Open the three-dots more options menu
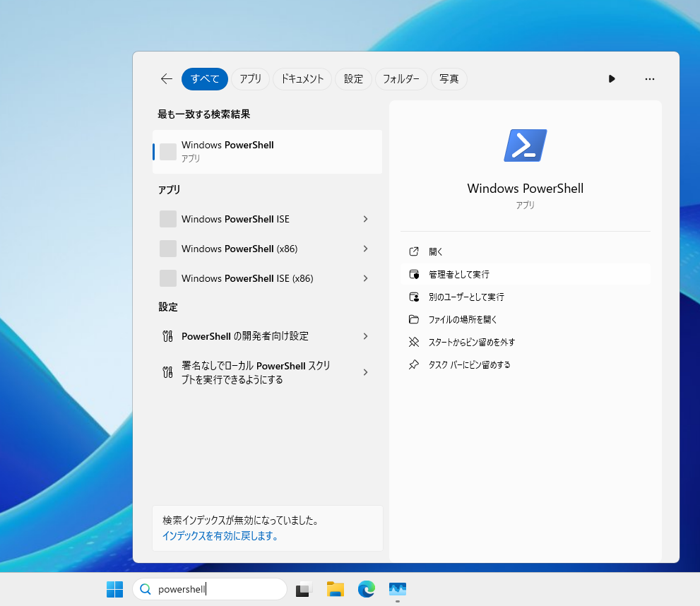Screen dimensions: 700x606 [x=650, y=79]
